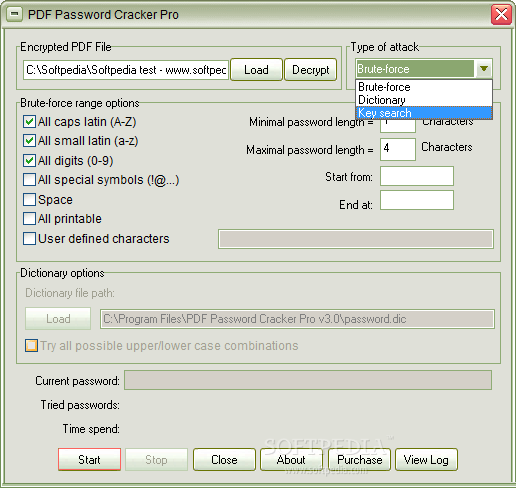Click the dictionary file path field
This screenshot has width=516, height=488.
(x=297, y=319)
